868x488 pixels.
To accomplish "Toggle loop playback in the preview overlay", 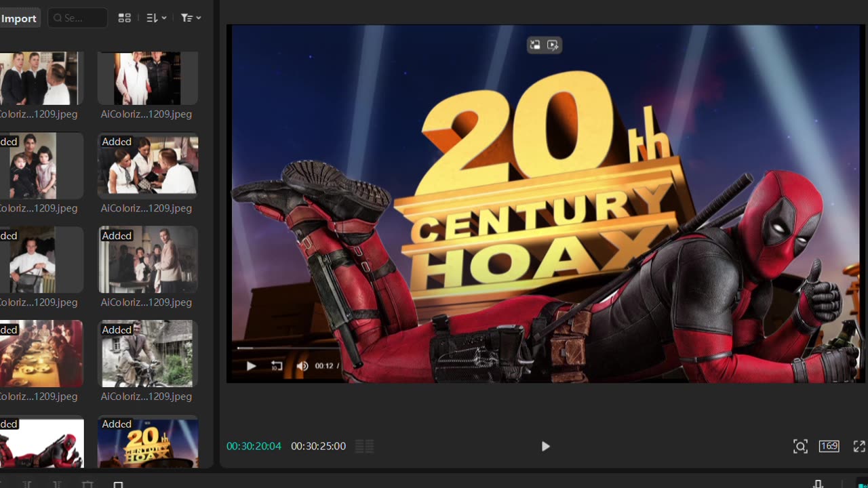I will click(277, 366).
